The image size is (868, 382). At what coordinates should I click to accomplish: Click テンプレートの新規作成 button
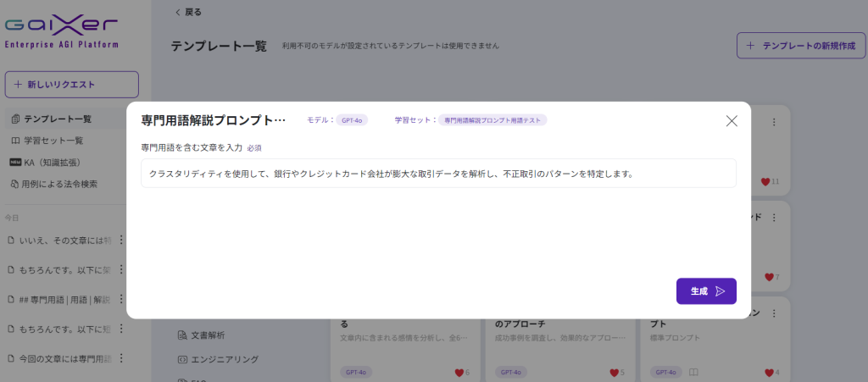[x=795, y=45]
